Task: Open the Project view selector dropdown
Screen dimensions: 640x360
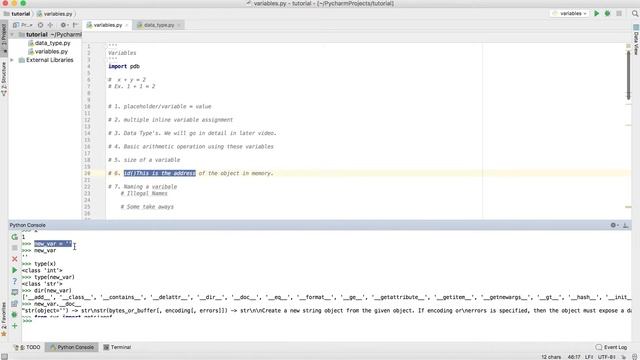Action: point(23,25)
